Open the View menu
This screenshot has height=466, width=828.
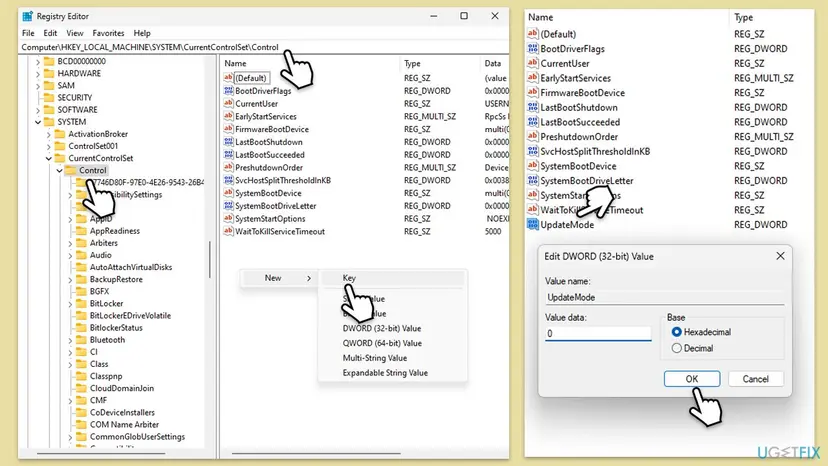click(x=74, y=33)
